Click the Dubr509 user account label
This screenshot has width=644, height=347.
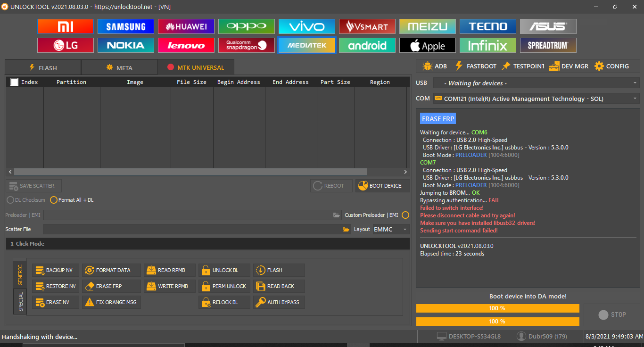click(542, 337)
